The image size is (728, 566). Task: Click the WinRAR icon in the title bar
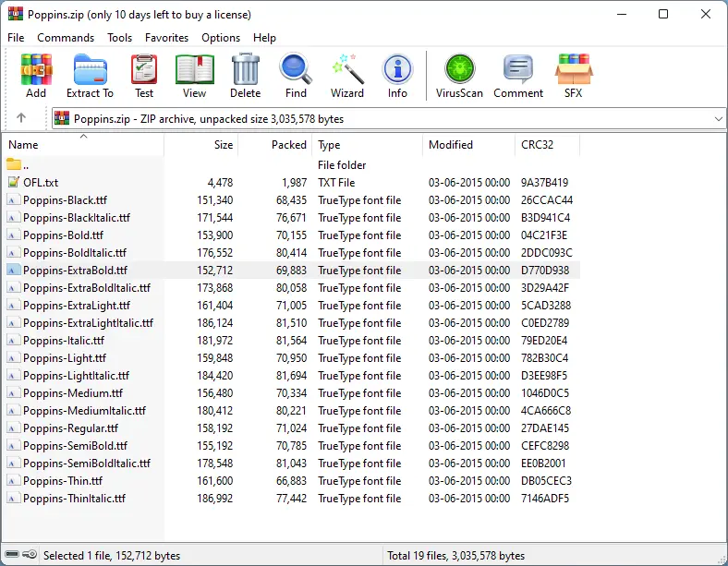(16, 14)
